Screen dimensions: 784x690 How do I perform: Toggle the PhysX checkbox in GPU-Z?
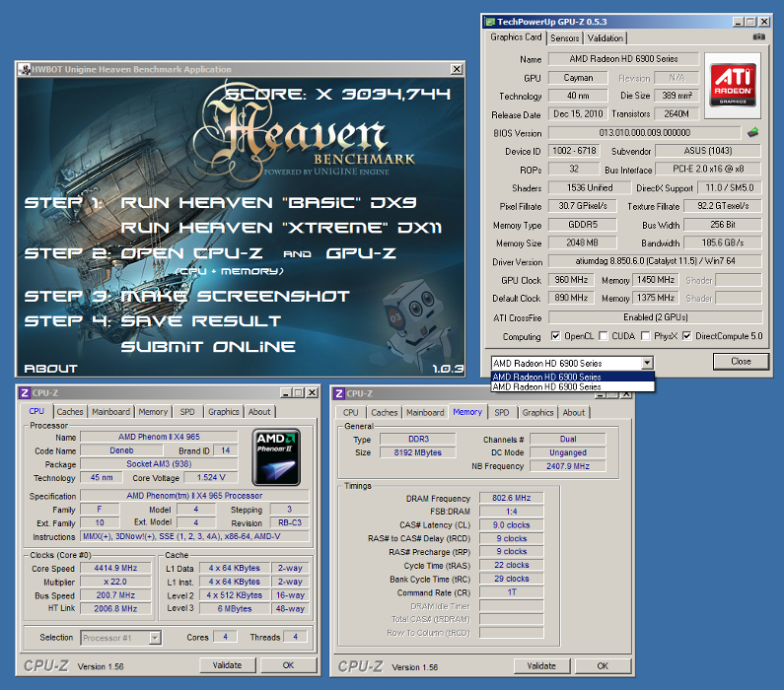646,336
